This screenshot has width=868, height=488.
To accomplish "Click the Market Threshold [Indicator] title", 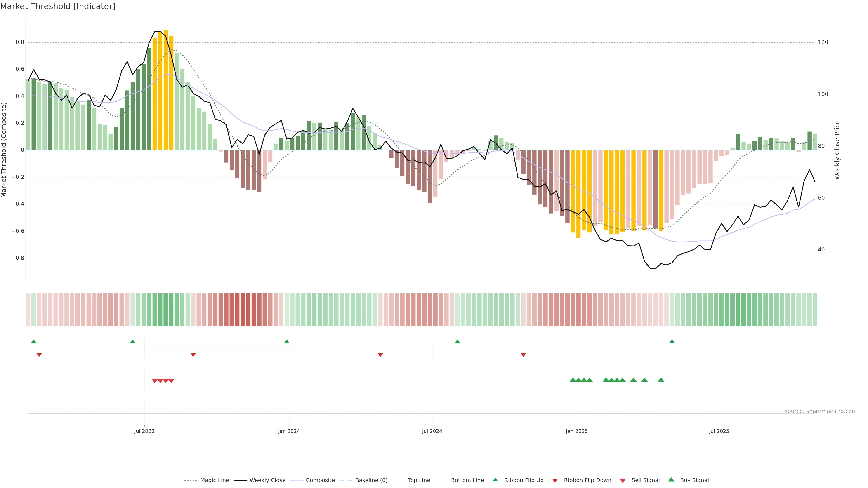I will [58, 6].
